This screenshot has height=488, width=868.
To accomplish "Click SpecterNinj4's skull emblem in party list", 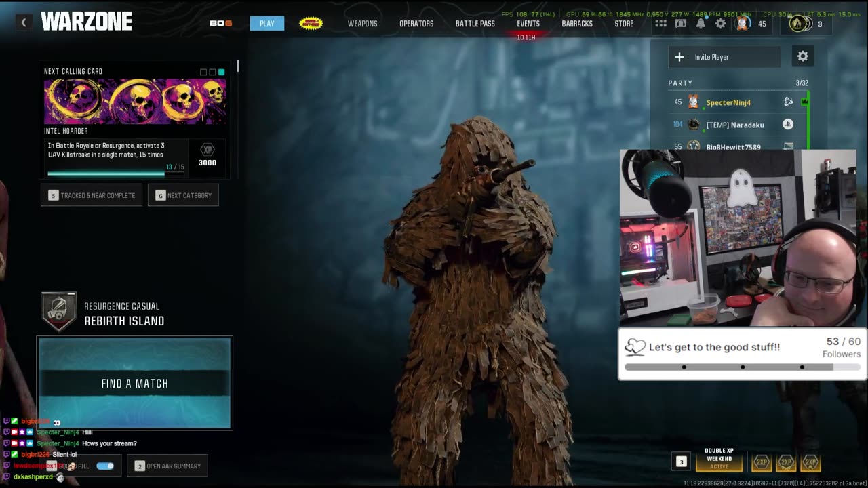I will point(693,102).
